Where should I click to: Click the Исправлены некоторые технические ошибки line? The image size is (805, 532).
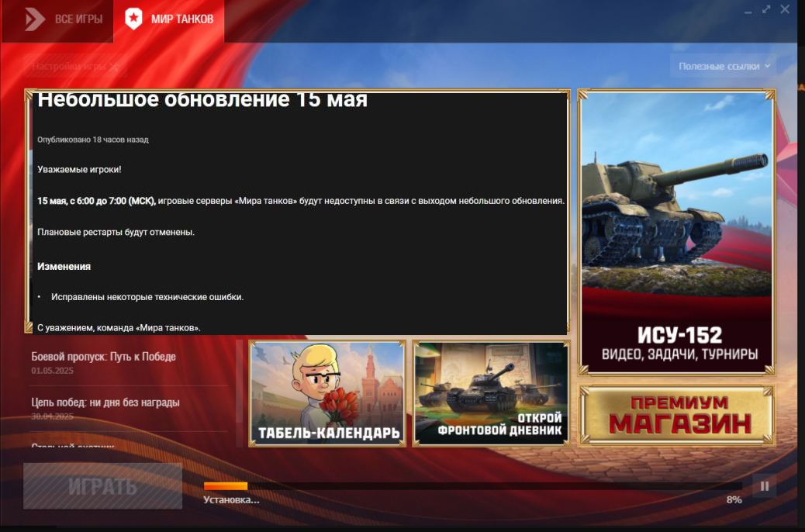point(147,297)
